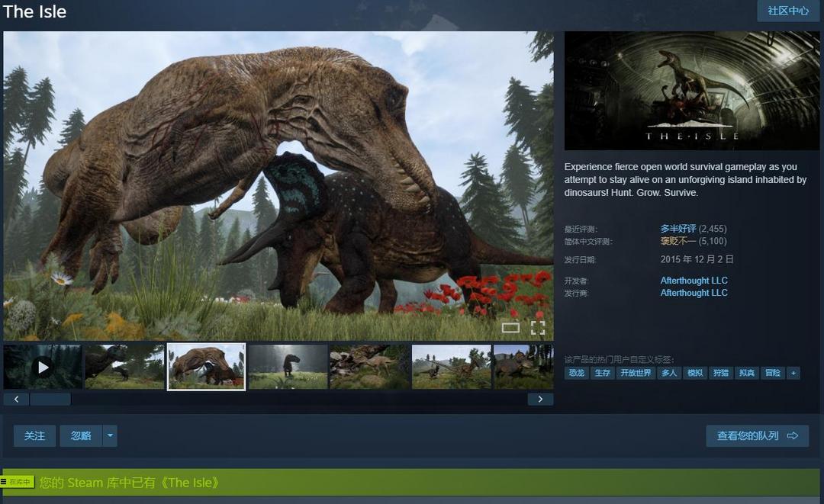Select the thumbnail with dinosaurs near fallen log
The image size is (824, 504).
369,367
